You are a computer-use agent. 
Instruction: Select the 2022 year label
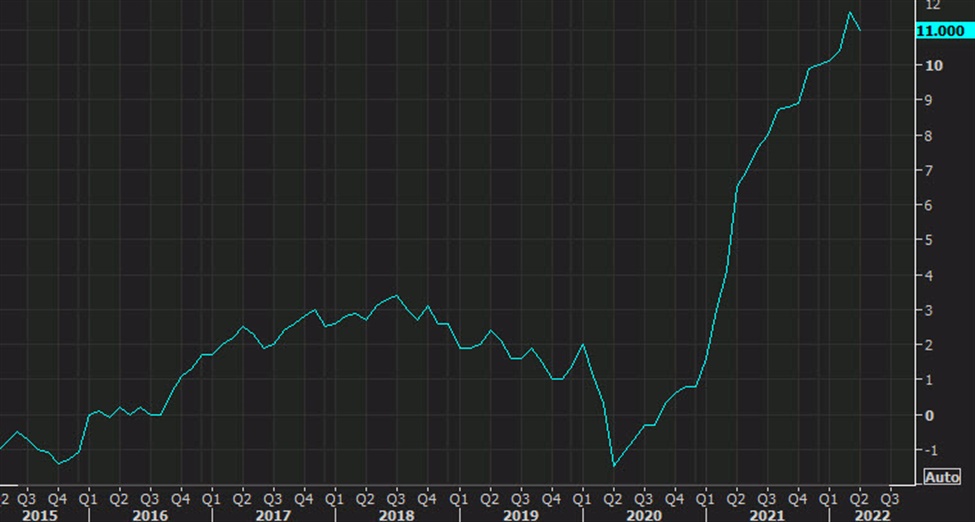click(x=871, y=516)
